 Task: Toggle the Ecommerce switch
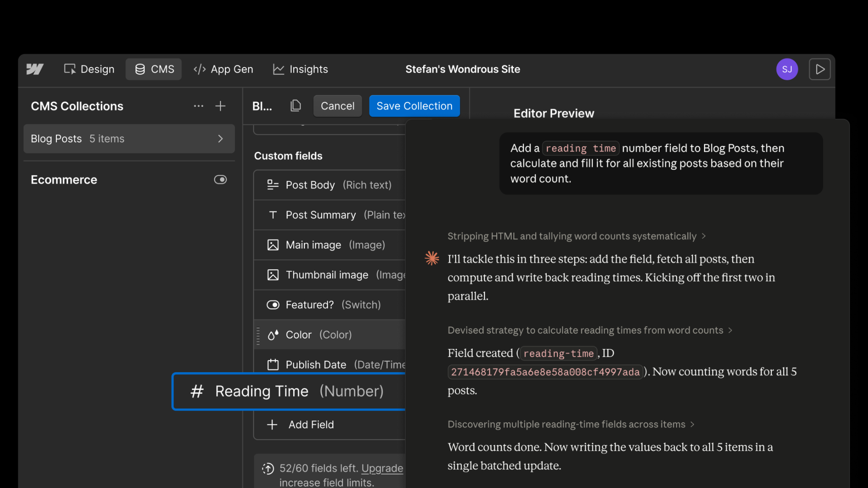tap(220, 180)
